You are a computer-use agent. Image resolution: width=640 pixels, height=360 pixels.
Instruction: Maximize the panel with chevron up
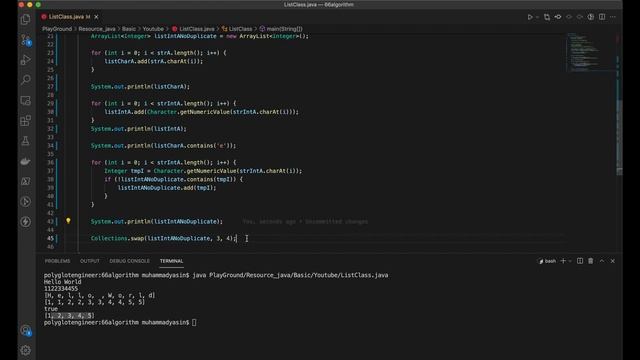point(602,261)
